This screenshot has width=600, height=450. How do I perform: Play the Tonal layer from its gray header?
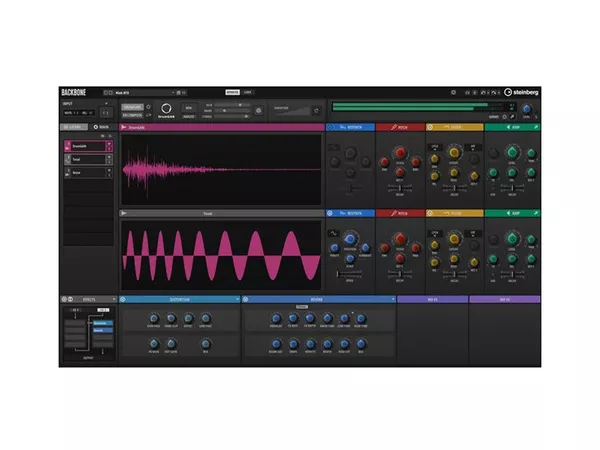124,213
